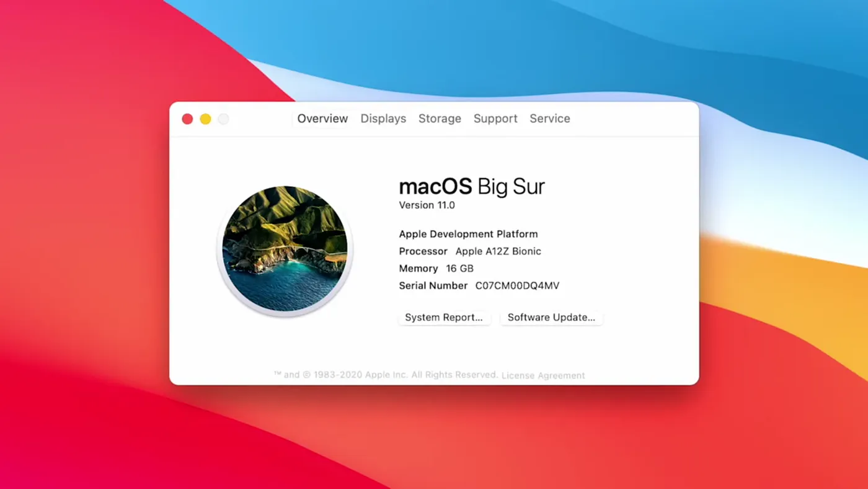Close the About This Mac window
The image size is (868, 489).
click(187, 119)
